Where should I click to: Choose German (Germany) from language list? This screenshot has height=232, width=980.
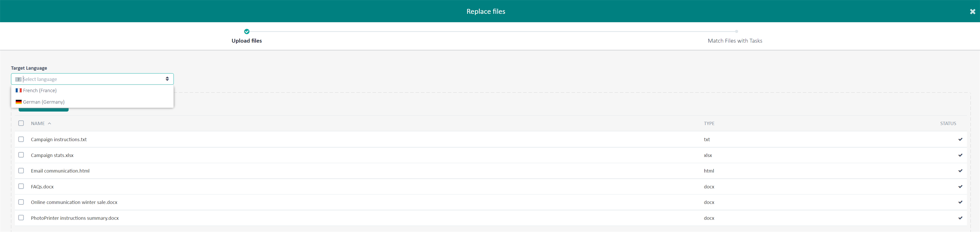pos(93,102)
